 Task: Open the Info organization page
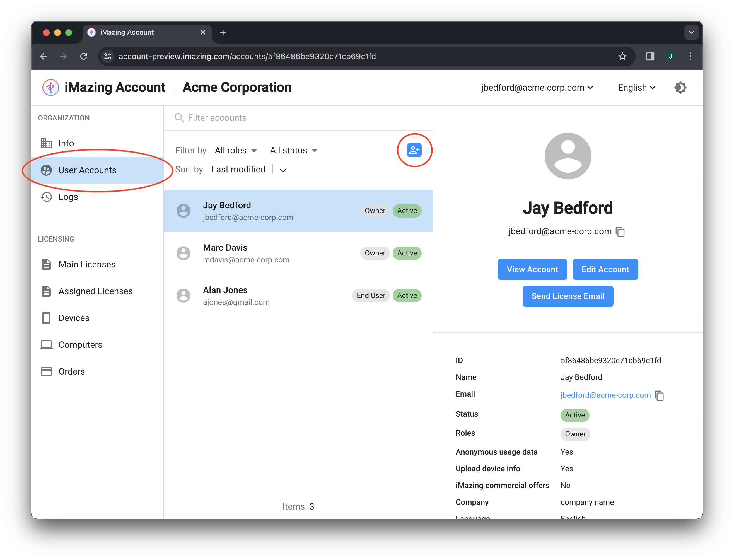point(97,143)
